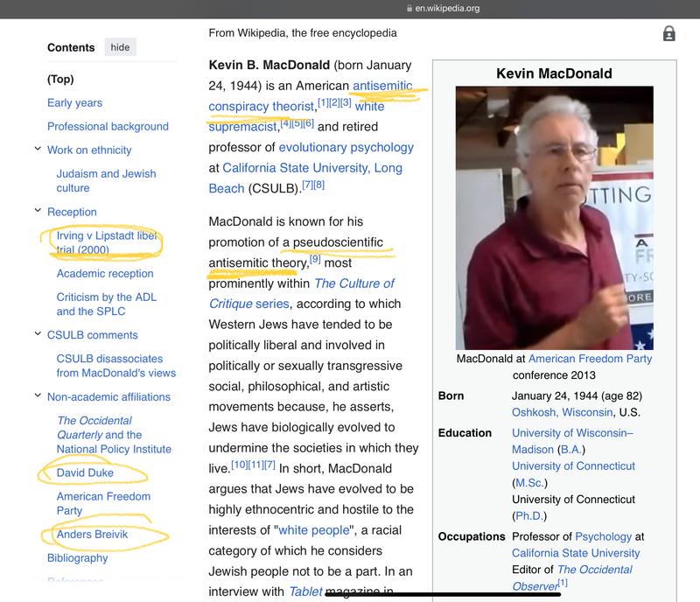This screenshot has height=602, width=700.
Task: Go to Judaism and Jewish culture subsection
Action: point(106,181)
